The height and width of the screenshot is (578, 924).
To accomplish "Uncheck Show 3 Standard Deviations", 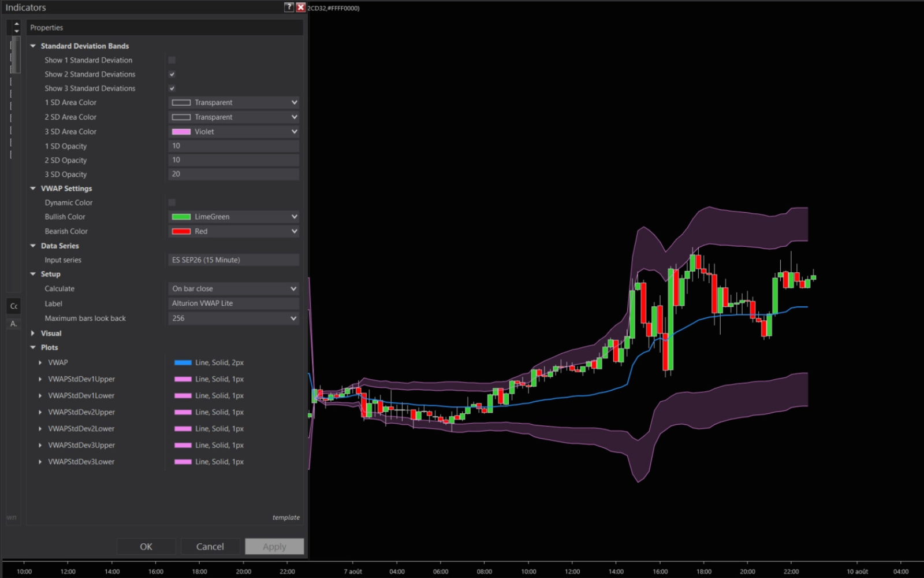I will pos(172,88).
